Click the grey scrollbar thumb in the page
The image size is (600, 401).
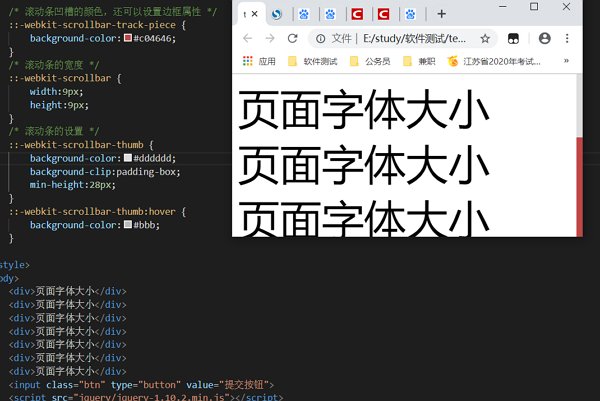point(579,106)
